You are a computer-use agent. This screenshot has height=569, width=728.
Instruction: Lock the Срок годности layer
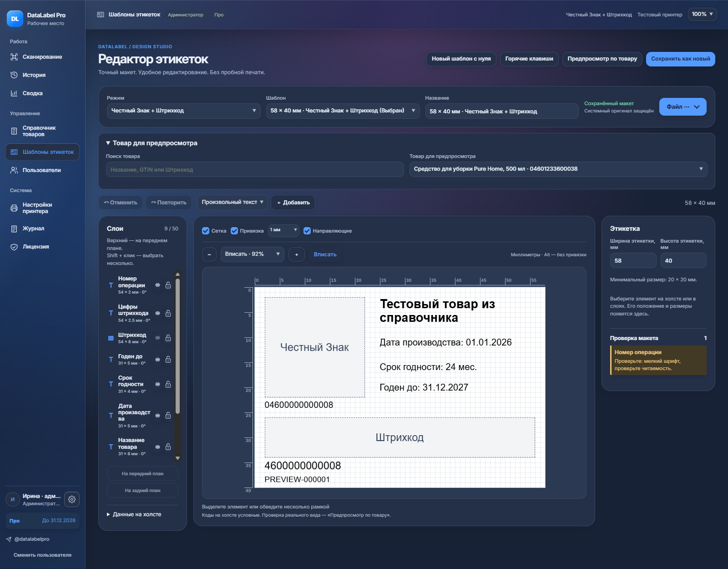[168, 384]
